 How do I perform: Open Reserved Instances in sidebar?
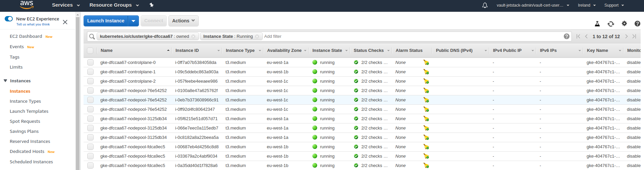click(30, 141)
